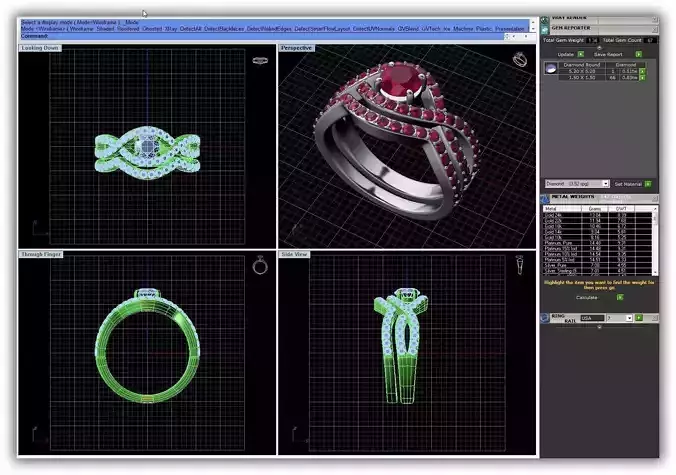Click the DWT column header
The width and height of the screenshot is (676, 475).
(x=621, y=209)
